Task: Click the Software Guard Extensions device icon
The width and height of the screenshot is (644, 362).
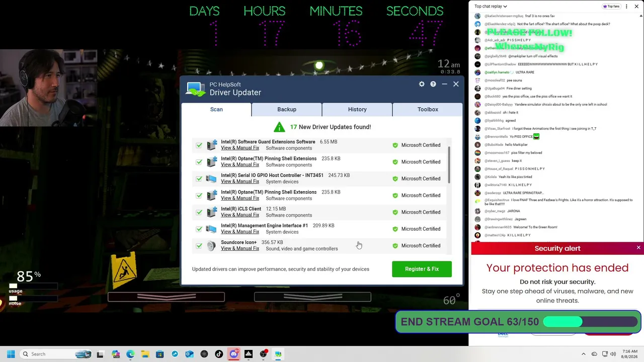Action: (x=212, y=145)
